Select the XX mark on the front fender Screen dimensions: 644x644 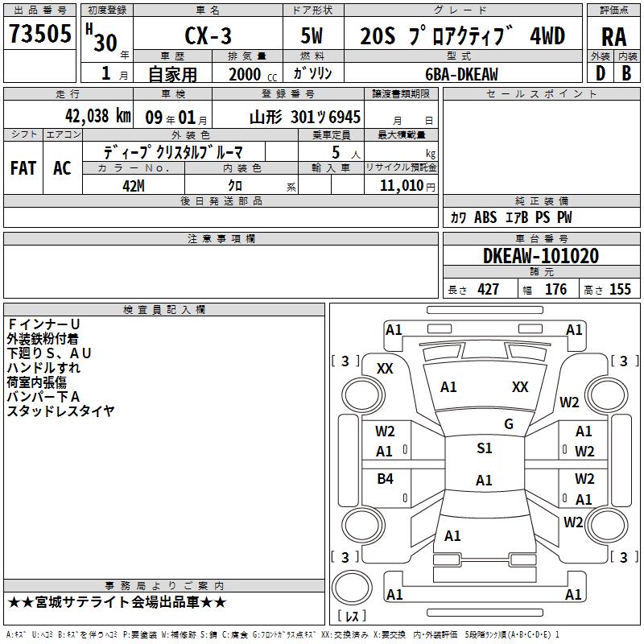(385, 369)
